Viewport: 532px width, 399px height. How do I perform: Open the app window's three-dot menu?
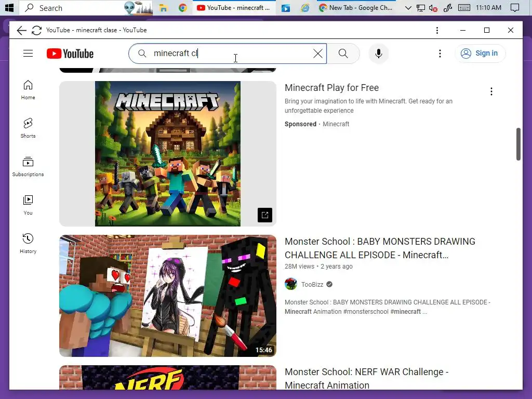(437, 30)
